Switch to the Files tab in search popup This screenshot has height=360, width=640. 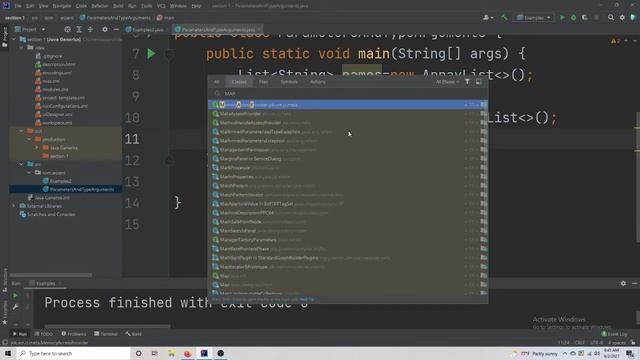263,82
